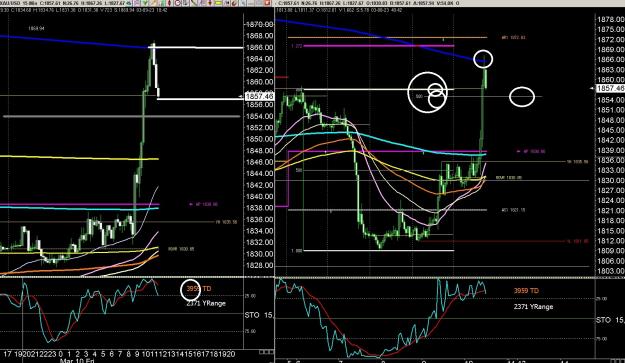Click the pane control boxes below left chart axis

click(x=265, y=352)
